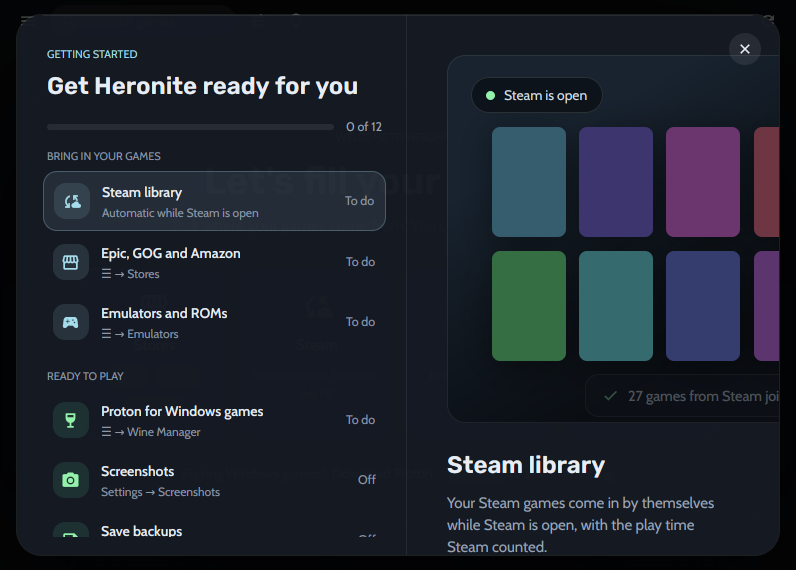796x570 pixels.
Task: Click the '☰ → Wine Manager' hint text
Action: pos(151,432)
